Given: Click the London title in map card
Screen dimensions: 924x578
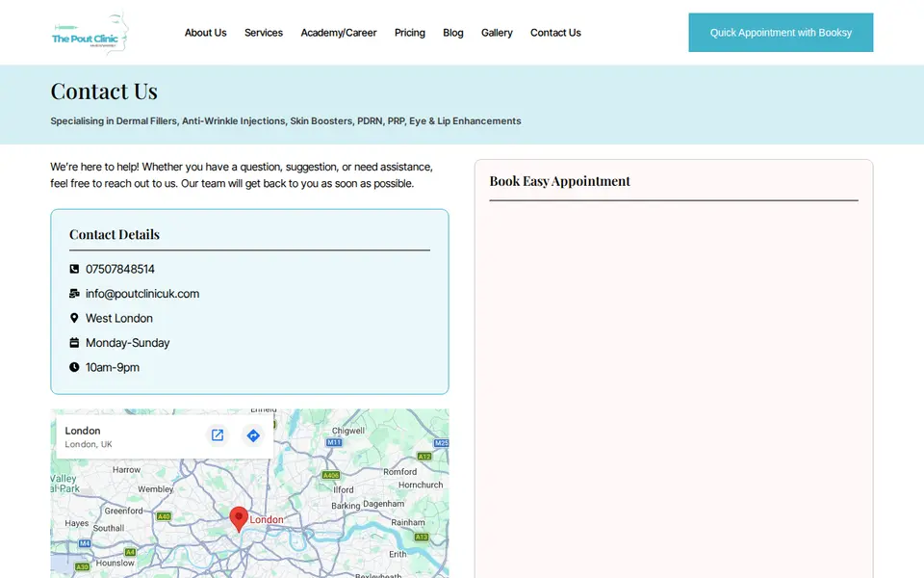Looking at the screenshot, I should point(83,431).
